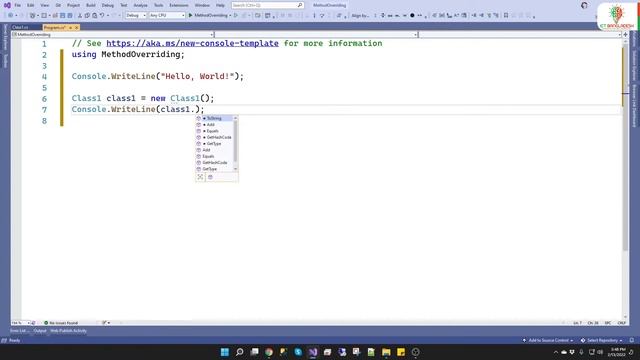Open the Build menu
The width and height of the screenshot is (640, 360).
click(91, 5)
